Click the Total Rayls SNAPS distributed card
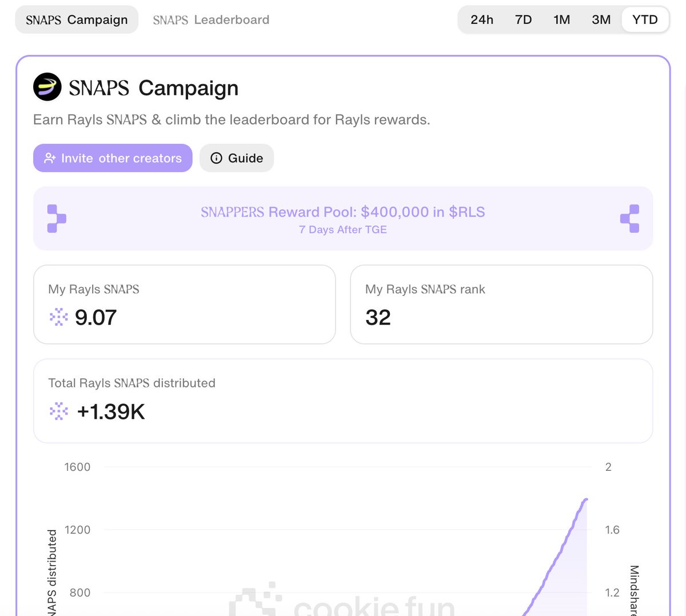The image size is (686, 616). click(343, 401)
